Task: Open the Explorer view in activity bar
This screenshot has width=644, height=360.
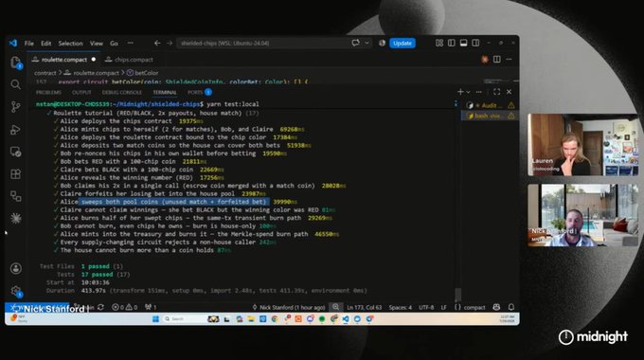Action: [15, 63]
